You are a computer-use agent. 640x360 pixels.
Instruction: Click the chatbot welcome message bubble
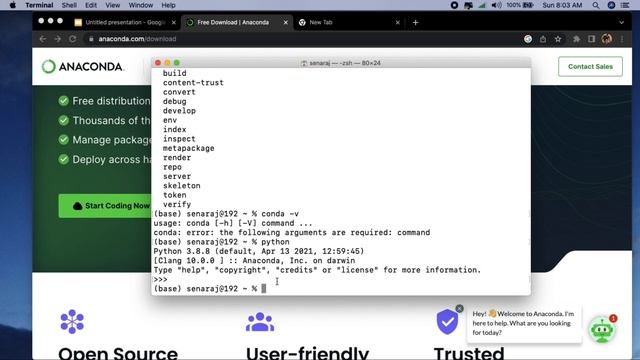pos(524,323)
